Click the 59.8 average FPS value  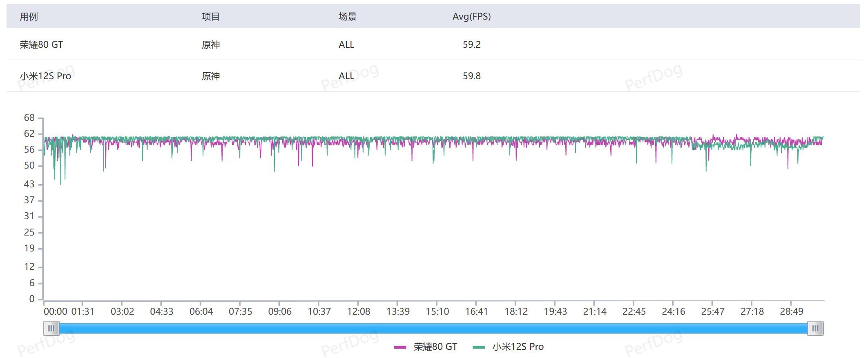[x=472, y=76]
